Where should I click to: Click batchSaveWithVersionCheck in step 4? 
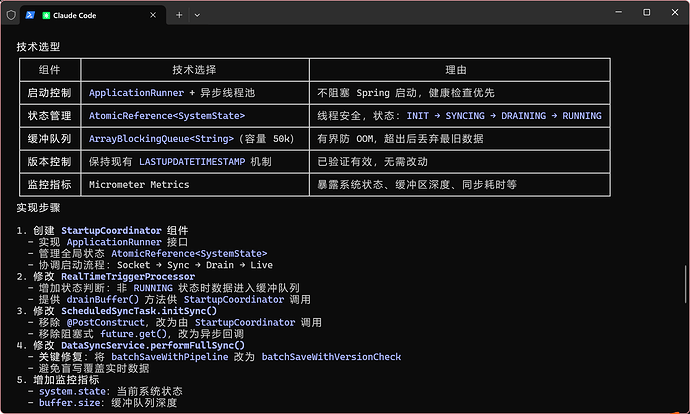coord(331,357)
